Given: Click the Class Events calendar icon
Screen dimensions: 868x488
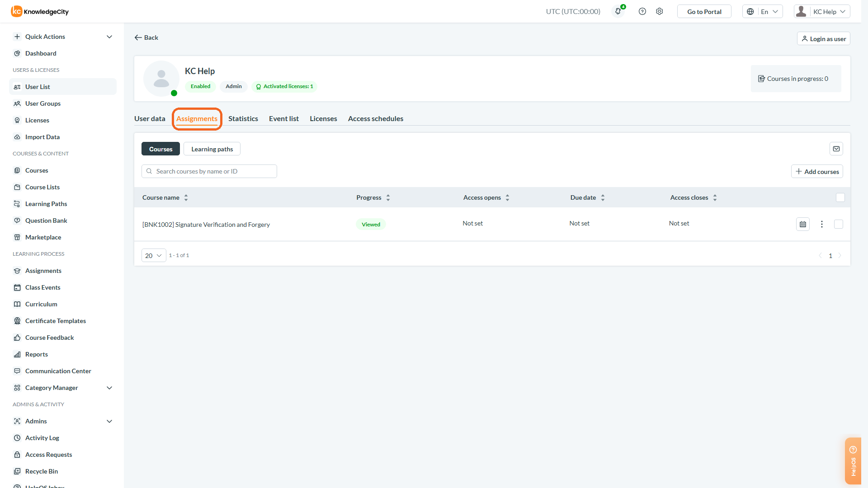Looking at the screenshot, I should click(17, 287).
